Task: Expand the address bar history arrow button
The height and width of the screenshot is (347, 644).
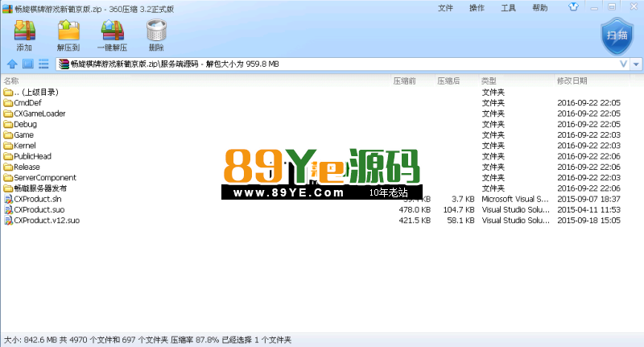Action: tap(637, 64)
